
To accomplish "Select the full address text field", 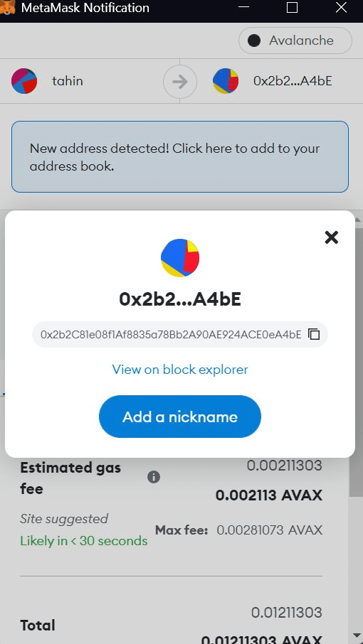I will [179, 334].
